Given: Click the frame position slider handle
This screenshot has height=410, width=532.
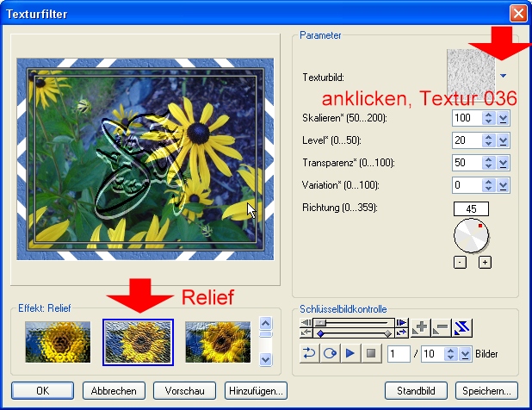Looking at the screenshot, I should (320, 322).
